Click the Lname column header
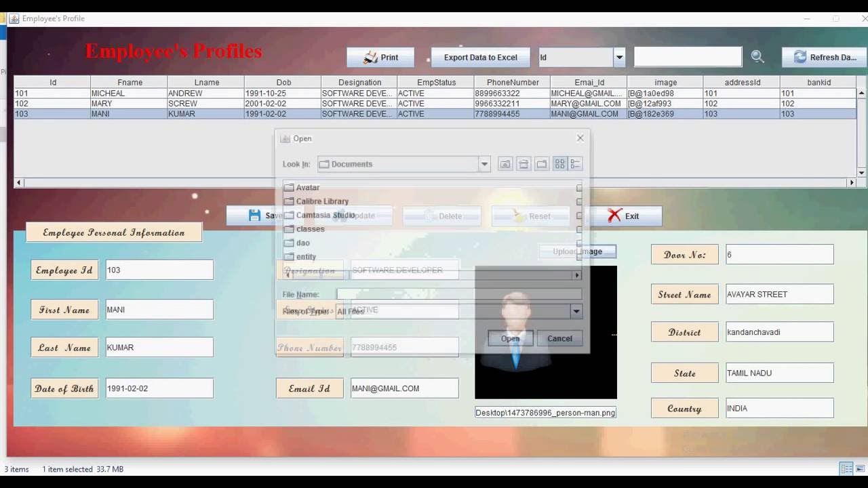The image size is (868, 488). [206, 82]
